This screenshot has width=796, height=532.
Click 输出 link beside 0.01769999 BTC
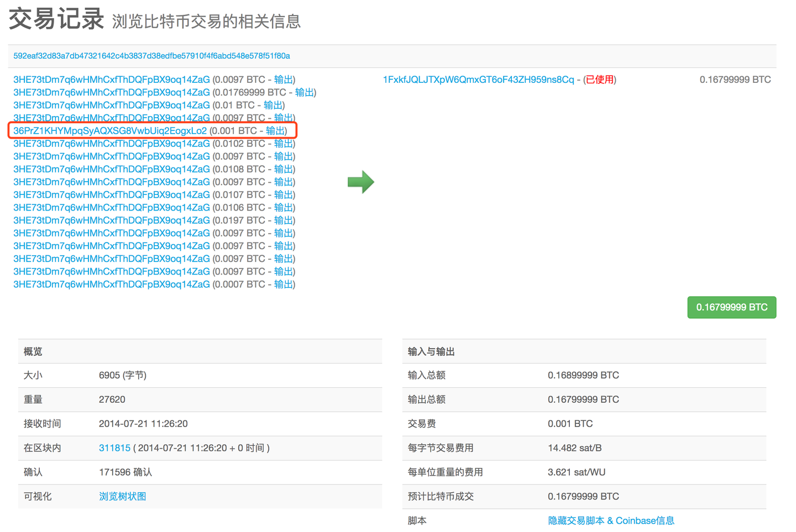tap(305, 92)
